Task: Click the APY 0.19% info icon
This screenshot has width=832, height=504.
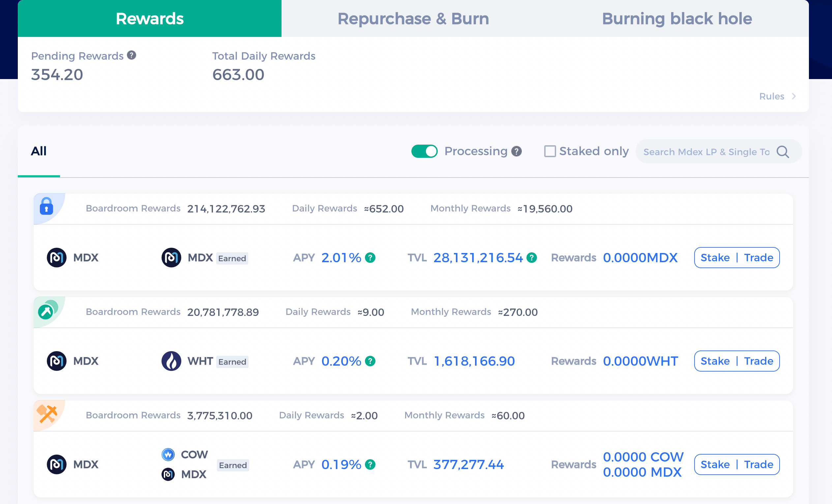Action: 370,464
